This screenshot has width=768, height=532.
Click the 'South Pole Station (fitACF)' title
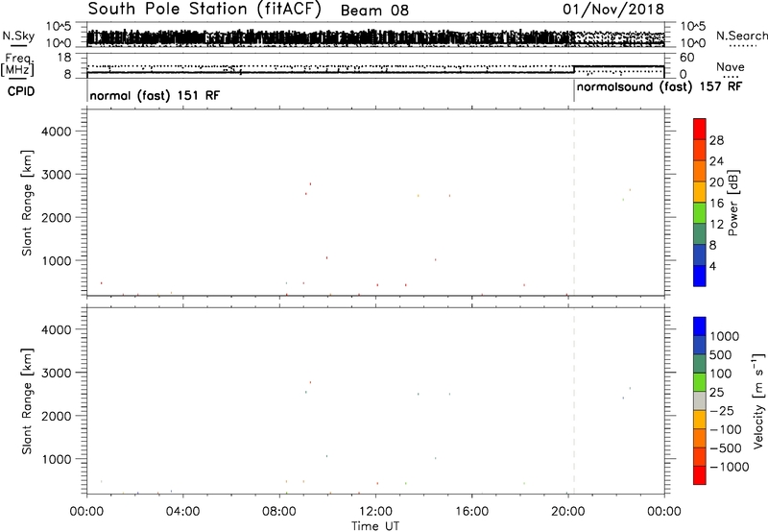204,10
